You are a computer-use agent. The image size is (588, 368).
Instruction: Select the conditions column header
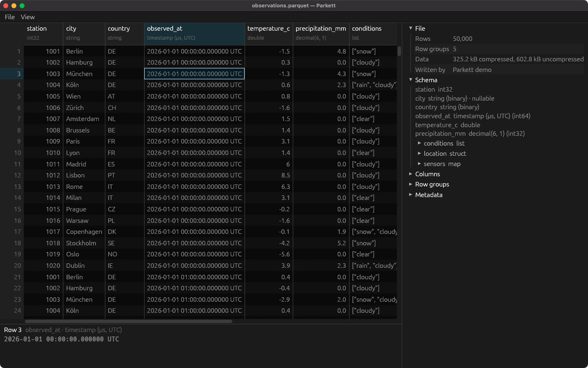tap(373, 34)
